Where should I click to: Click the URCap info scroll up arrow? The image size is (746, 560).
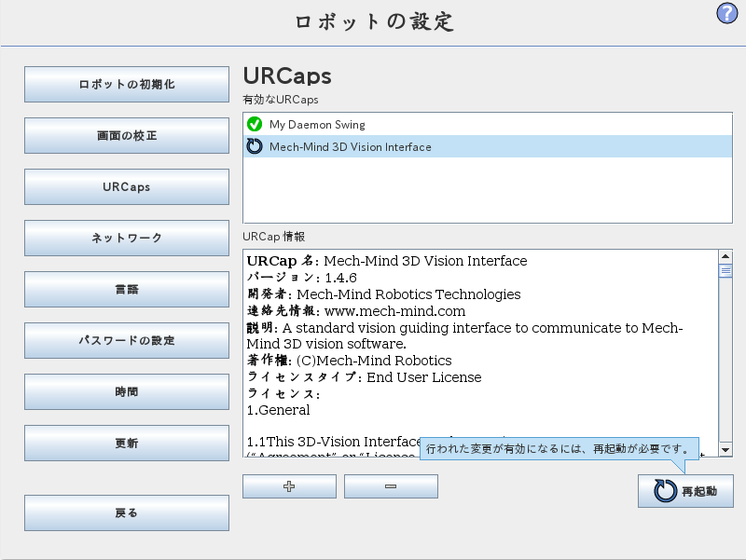click(725, 256)
